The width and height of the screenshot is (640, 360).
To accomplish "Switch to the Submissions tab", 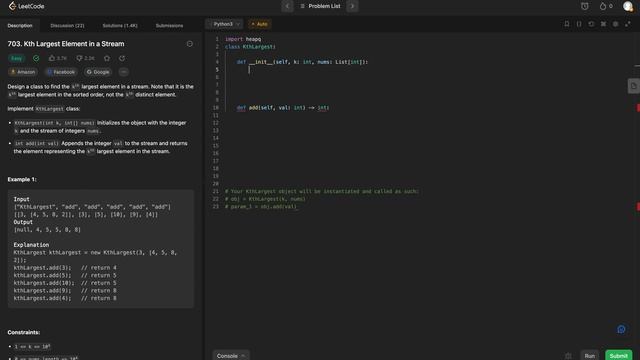I will 169,25.
